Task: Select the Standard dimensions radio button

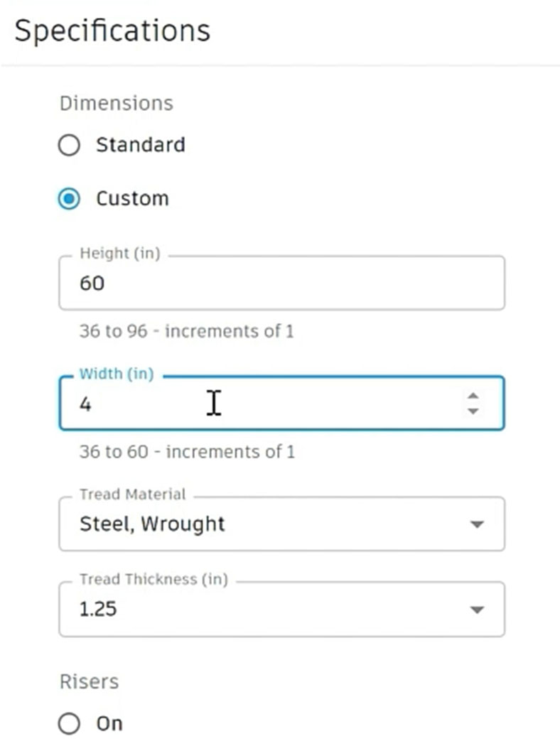Action: (69, 146)
